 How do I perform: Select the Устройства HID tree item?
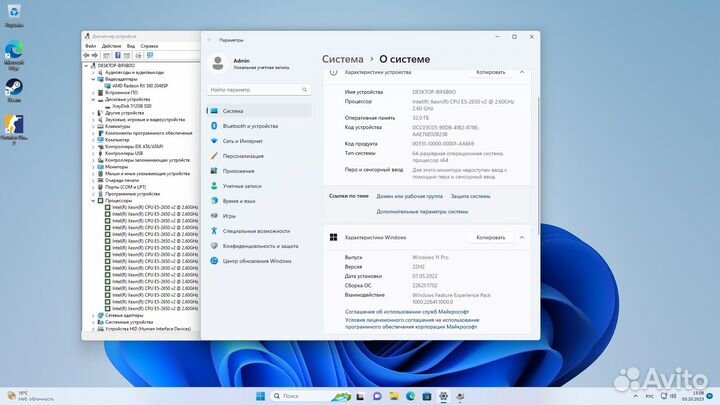[x=147, y=329]
